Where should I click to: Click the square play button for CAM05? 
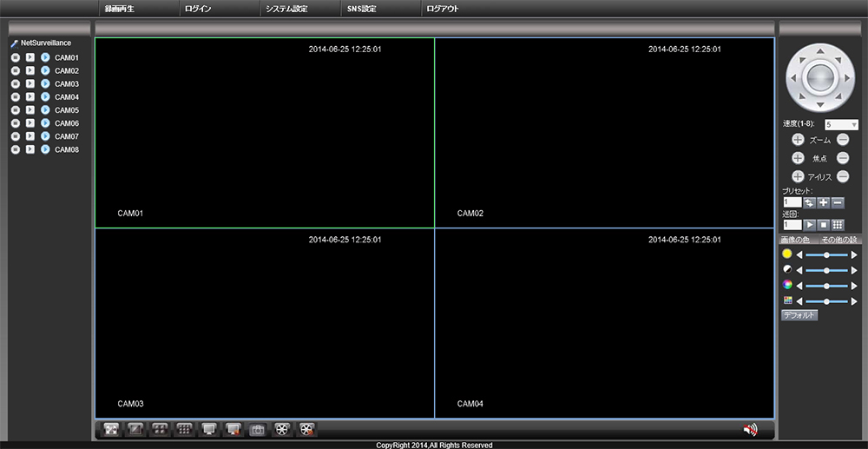coord(30,109)
